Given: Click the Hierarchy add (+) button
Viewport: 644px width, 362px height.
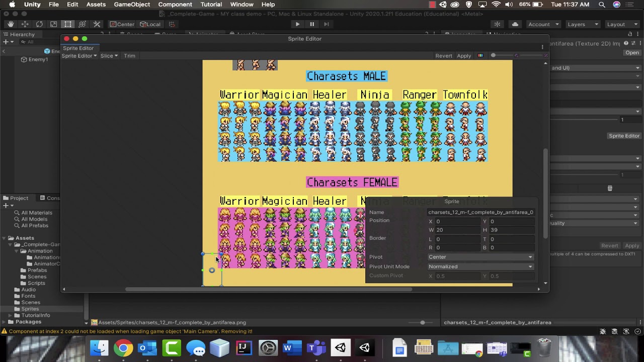Looking at the screenshot, I should tap(6, 42).
